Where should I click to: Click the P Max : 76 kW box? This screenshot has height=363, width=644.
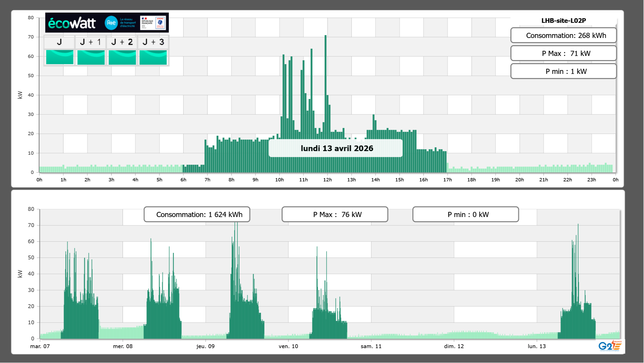tap(335, 214)
